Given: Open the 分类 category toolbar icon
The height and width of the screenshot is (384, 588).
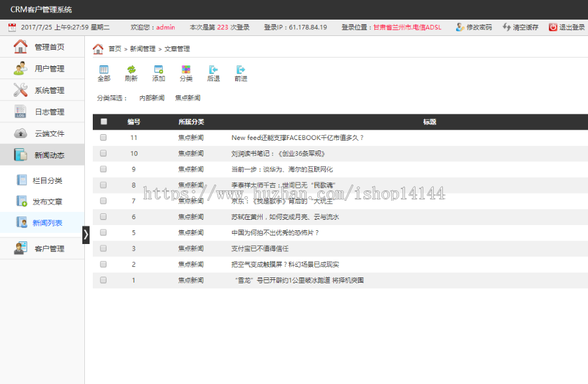Looking at the screenshot, I should 186,69.
